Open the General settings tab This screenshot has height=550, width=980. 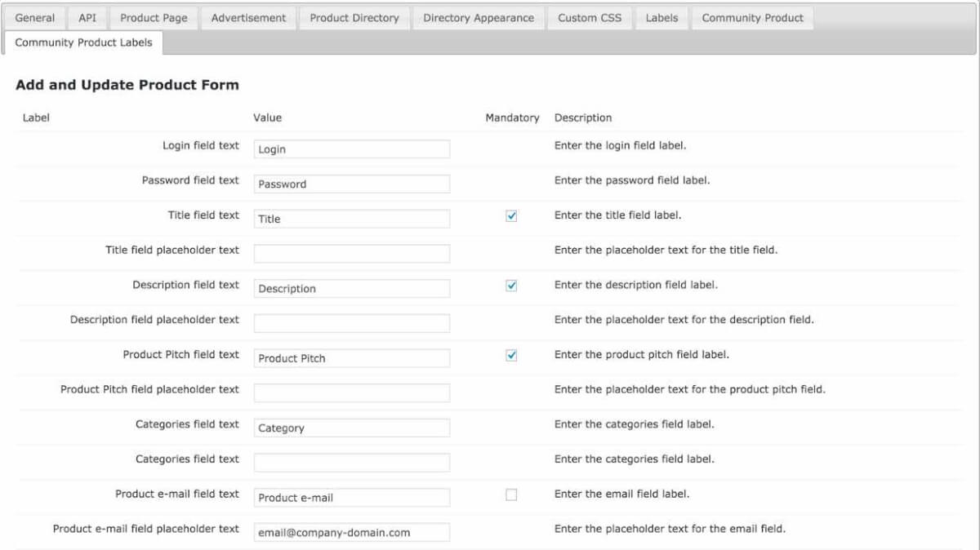click(x=35, y=18)
